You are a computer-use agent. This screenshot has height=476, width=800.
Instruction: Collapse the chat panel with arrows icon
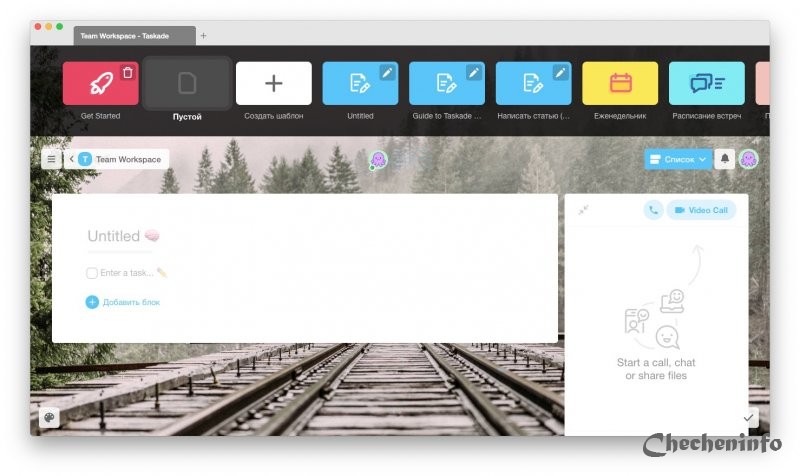pyautogui.click(x=583, y=210)
